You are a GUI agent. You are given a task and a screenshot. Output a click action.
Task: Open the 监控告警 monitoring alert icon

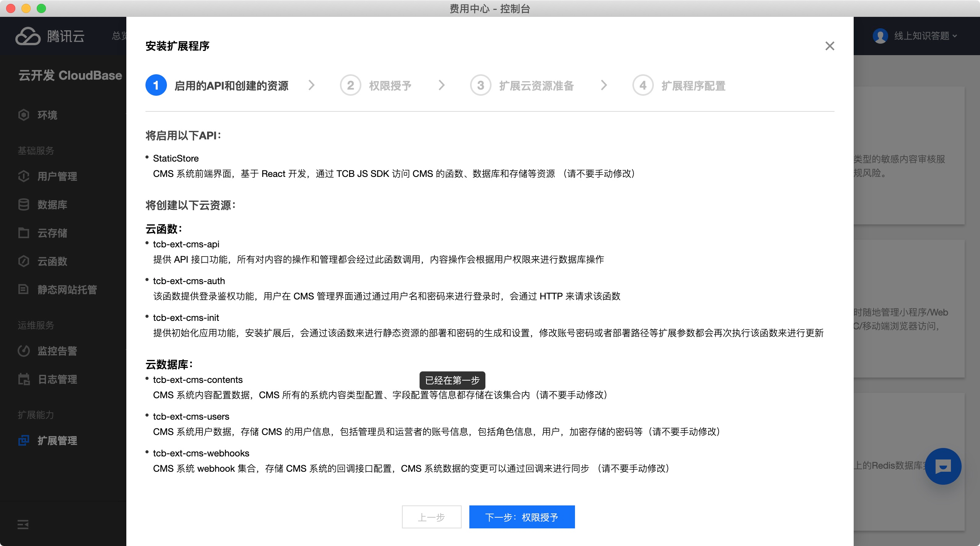coord(24,351)
